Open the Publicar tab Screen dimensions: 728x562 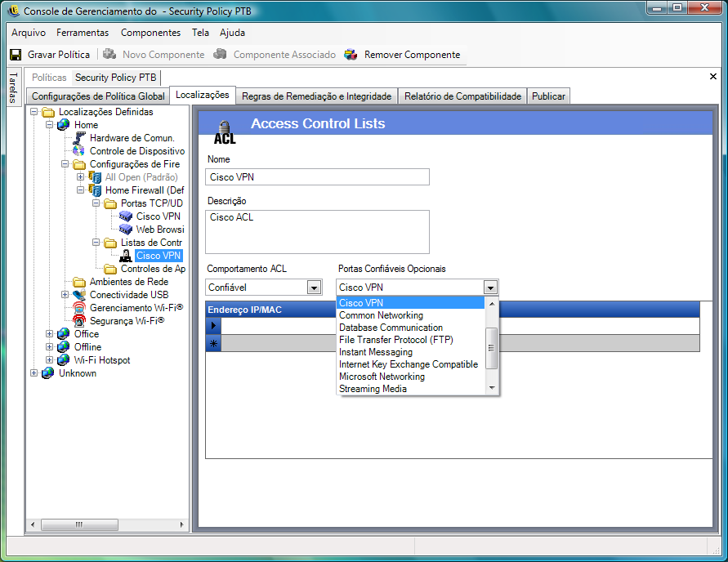(548, 96)
